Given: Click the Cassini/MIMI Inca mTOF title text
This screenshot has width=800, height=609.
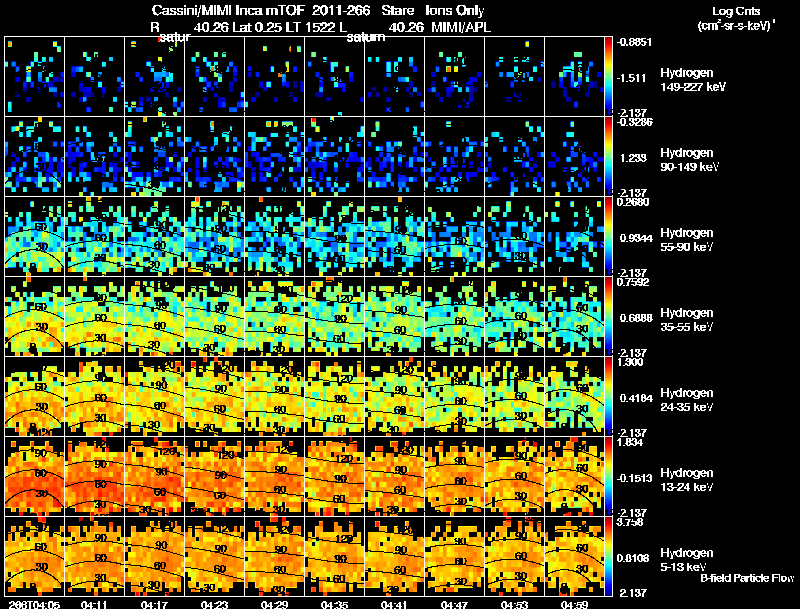Looking at the screenshot, I should coord(228,11).
